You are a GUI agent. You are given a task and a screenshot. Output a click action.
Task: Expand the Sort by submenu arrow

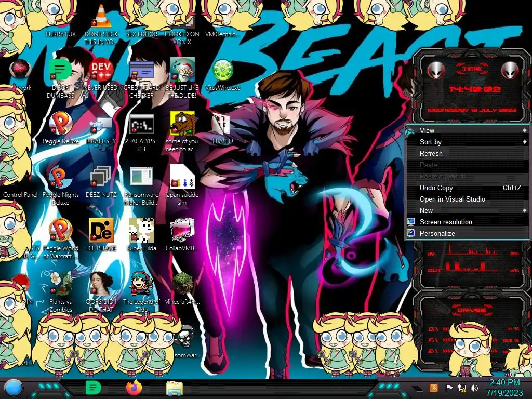pyautogui.click(x=525, y=142)
